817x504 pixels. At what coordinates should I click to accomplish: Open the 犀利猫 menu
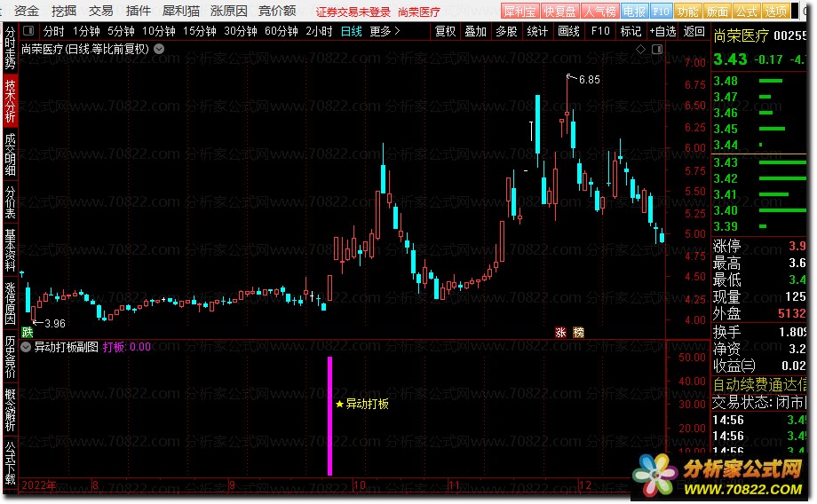pyautogui.click(x=181, y=11)
